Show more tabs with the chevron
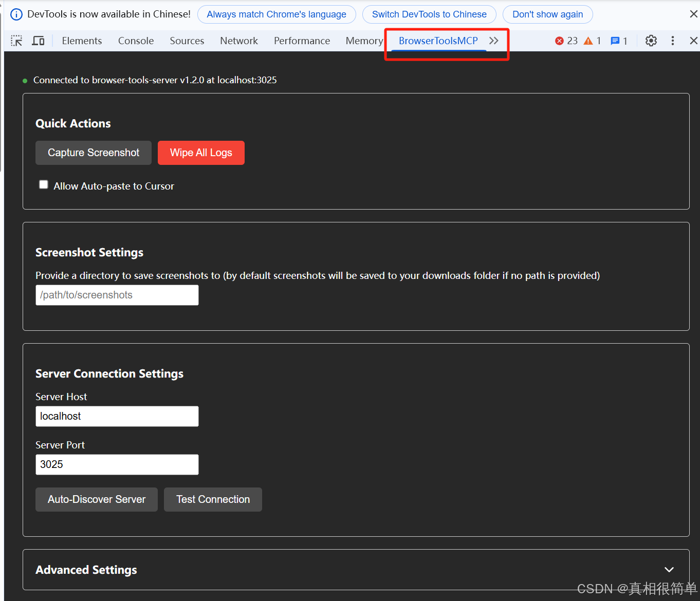The width and height of the screenshot is (700, 601). 494,41
